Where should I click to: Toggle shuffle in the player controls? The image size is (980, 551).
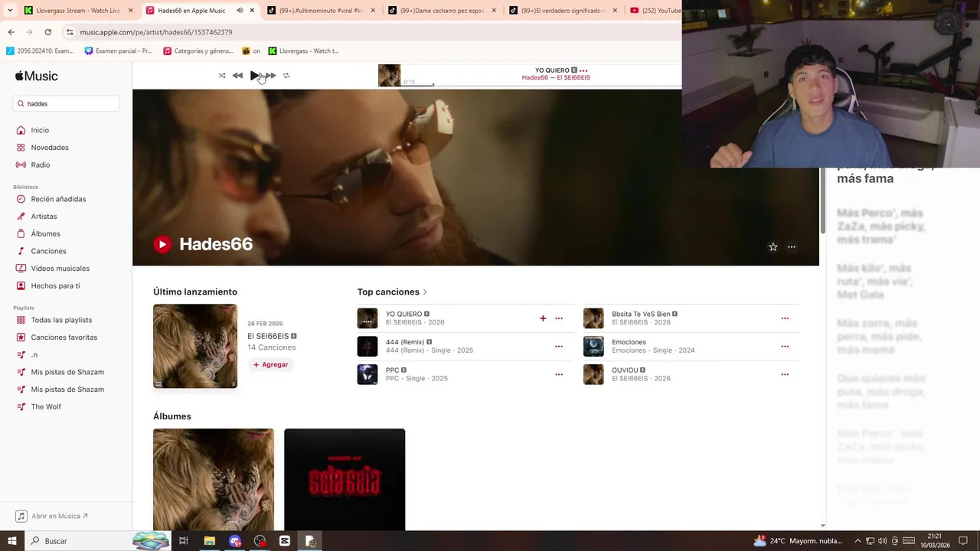coord(222,76)
